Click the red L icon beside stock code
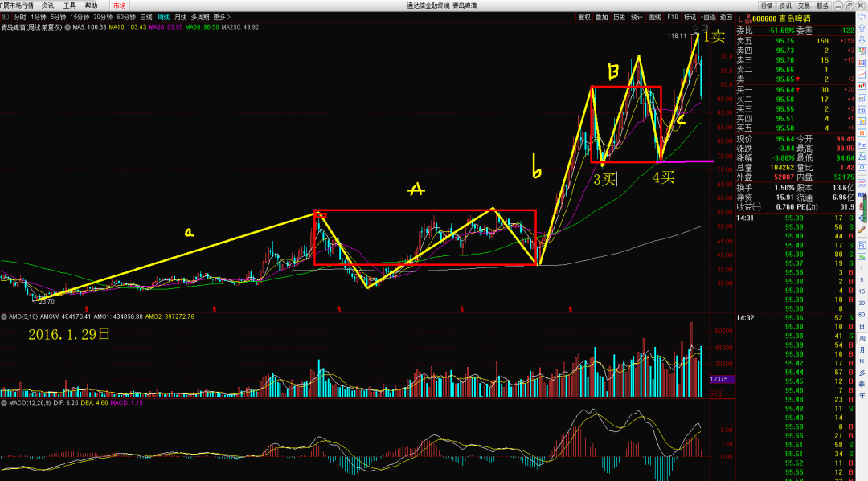The width and height of the screenshot is (868, 481). tap(740, 19)
